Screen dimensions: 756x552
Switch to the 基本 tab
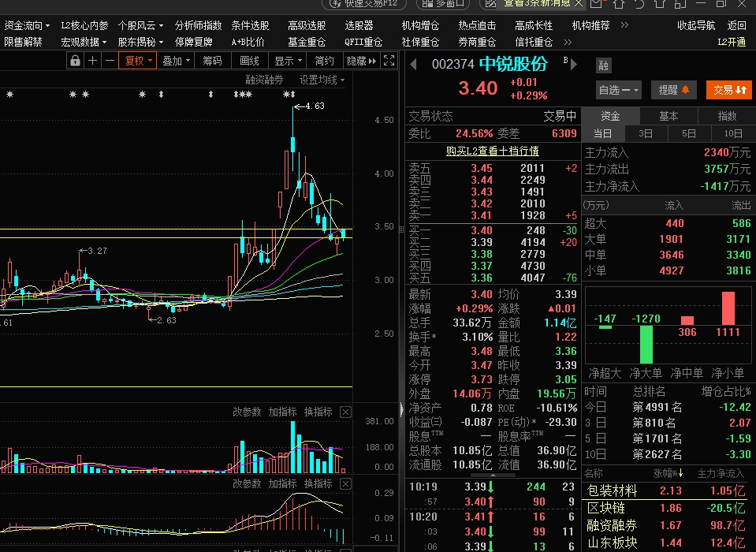point(668,116)
